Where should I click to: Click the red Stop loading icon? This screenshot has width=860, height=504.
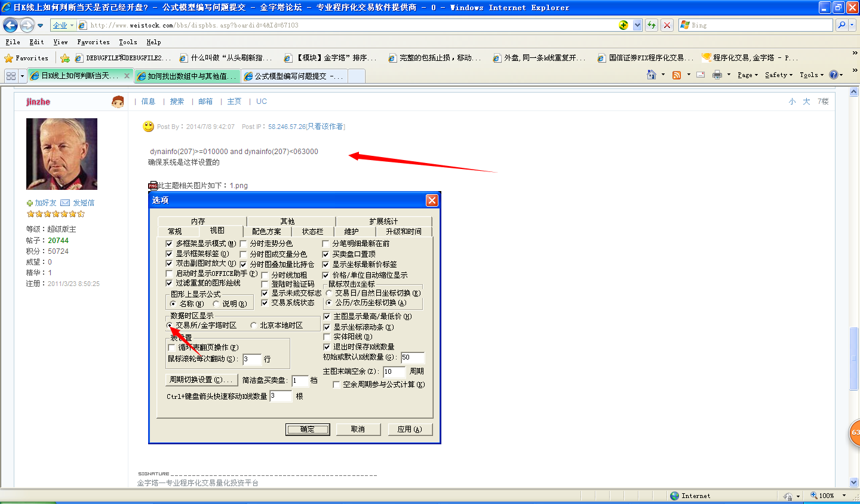pos(667,25)
